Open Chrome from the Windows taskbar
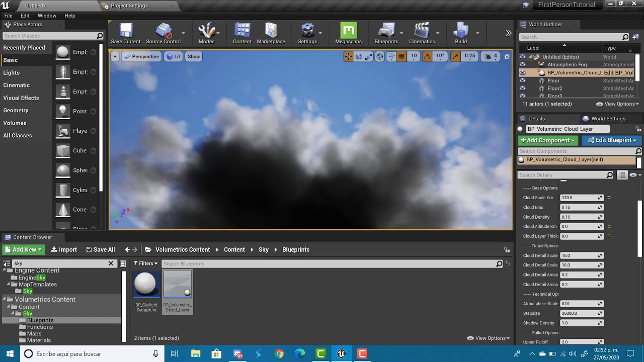Viewport: 644px width, 362px height. [x=279, y=354]
